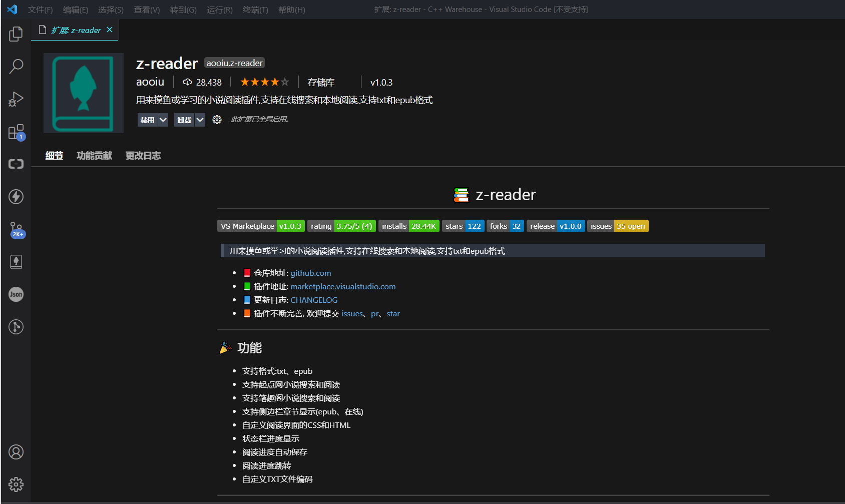The width and height of the screenshot is (845, 504).
Task: Click the v1.0.3 version text
Action: (381, 82)
